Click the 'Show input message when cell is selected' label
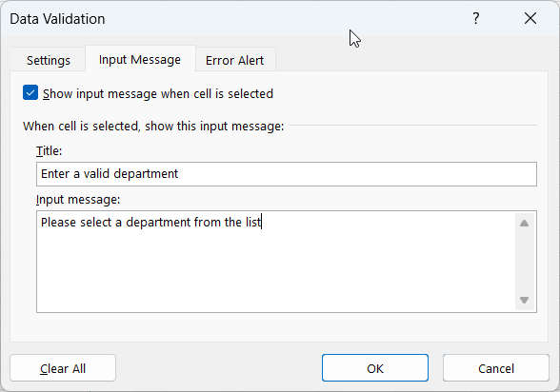560x392 pixels. coord(158,94)
